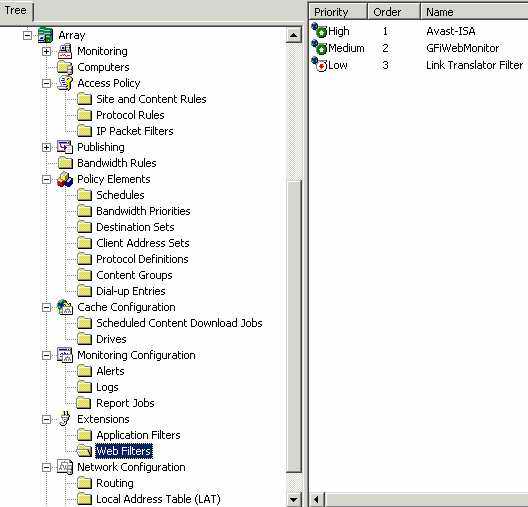Click the tree scrollbar down arrow

294,500
